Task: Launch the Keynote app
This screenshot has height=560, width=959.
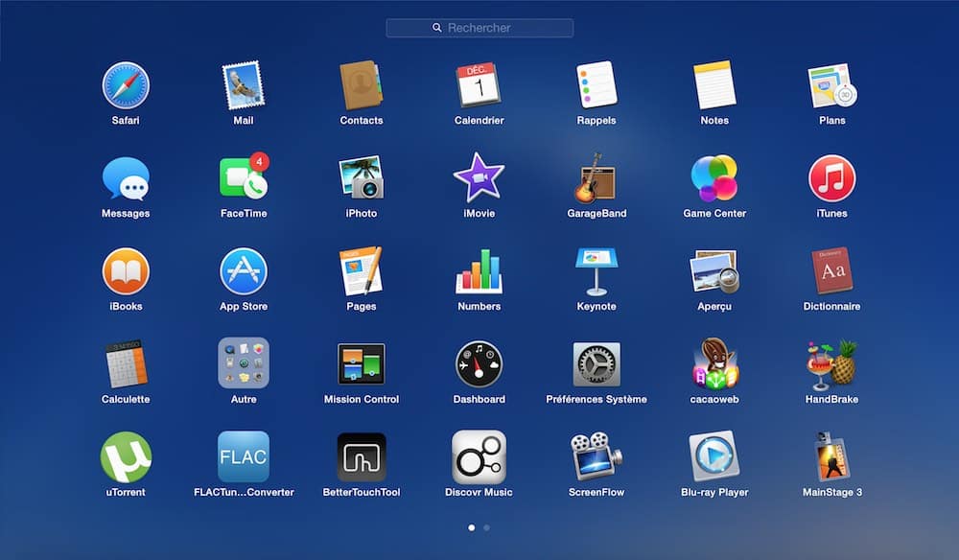Action: coord(596,271)
